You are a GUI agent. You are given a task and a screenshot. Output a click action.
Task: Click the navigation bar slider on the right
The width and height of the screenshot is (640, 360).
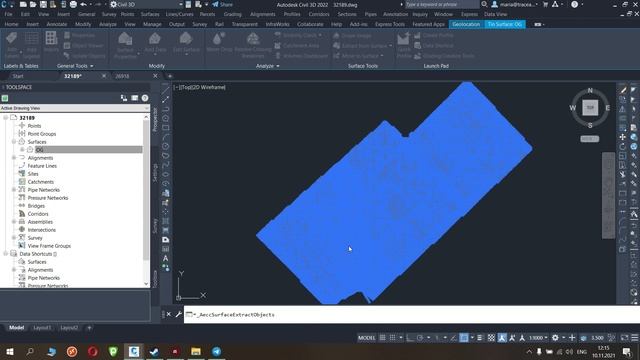(x=608, y=195)
